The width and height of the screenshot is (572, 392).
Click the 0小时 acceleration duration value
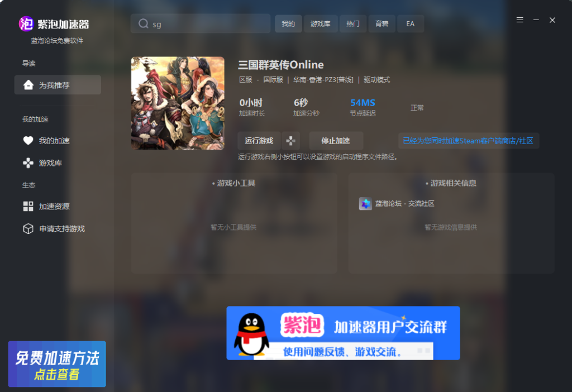[251, 103]
